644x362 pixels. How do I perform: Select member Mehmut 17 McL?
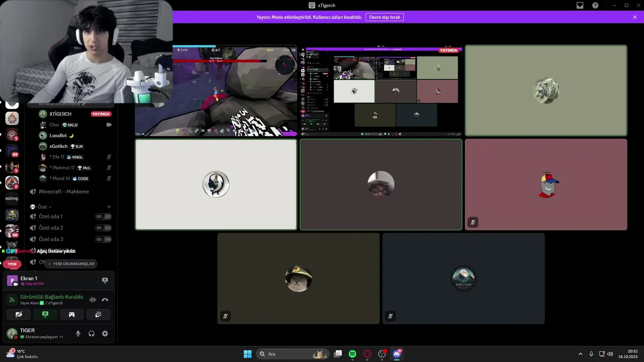(x=75, y=167)
